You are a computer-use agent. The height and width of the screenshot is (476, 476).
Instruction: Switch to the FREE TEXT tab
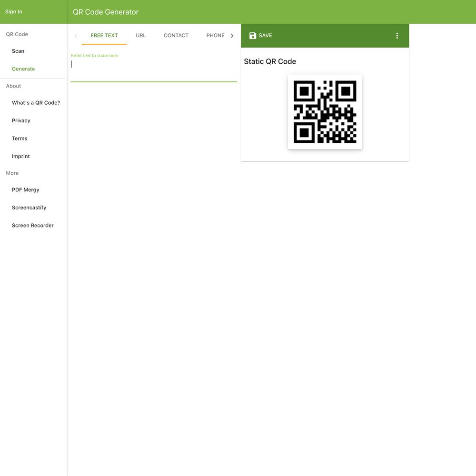click(x=104, y=36)
